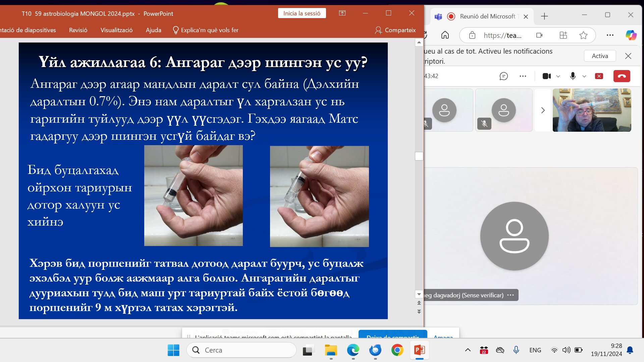Open the Copilot icon in Edge
This screenshot has width=644, height=362.
631,35
